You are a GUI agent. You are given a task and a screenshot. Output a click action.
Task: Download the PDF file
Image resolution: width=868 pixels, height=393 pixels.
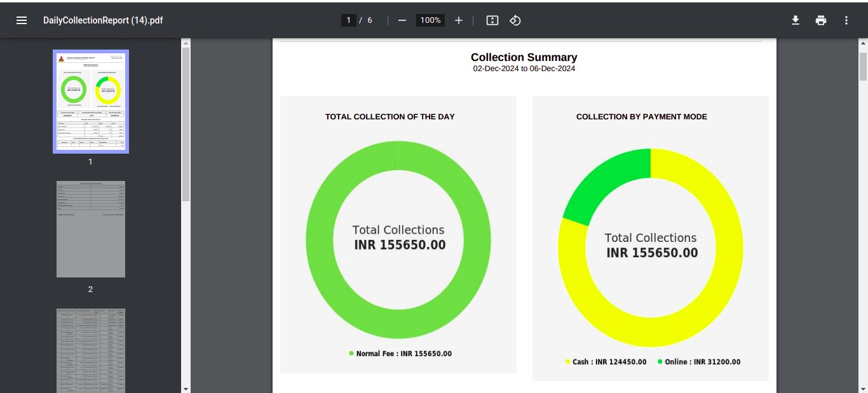[795, 20]
